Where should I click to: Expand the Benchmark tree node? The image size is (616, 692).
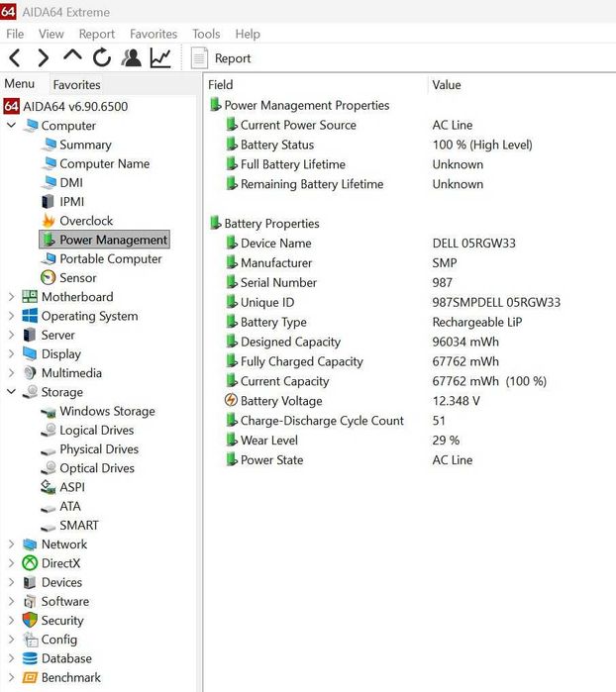click(12, 677)
